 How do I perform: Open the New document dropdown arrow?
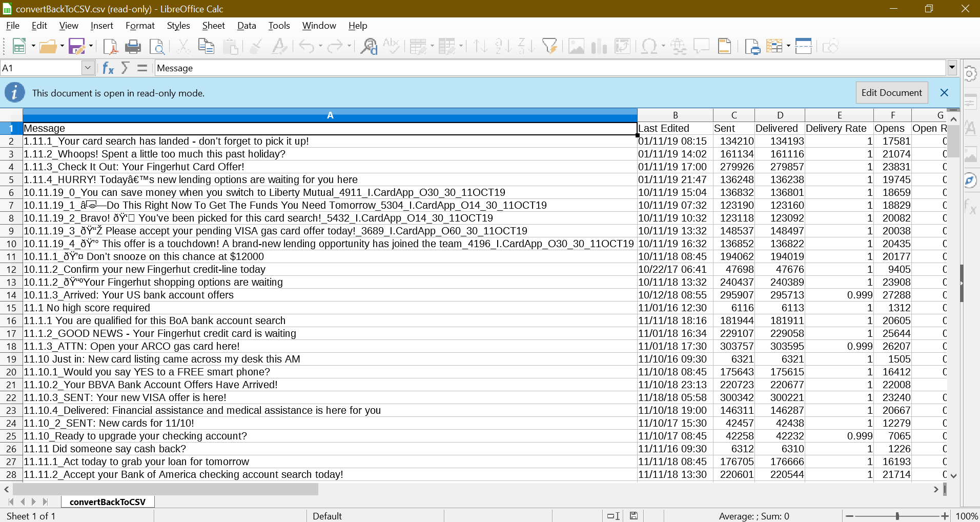(x=33, y=47)
